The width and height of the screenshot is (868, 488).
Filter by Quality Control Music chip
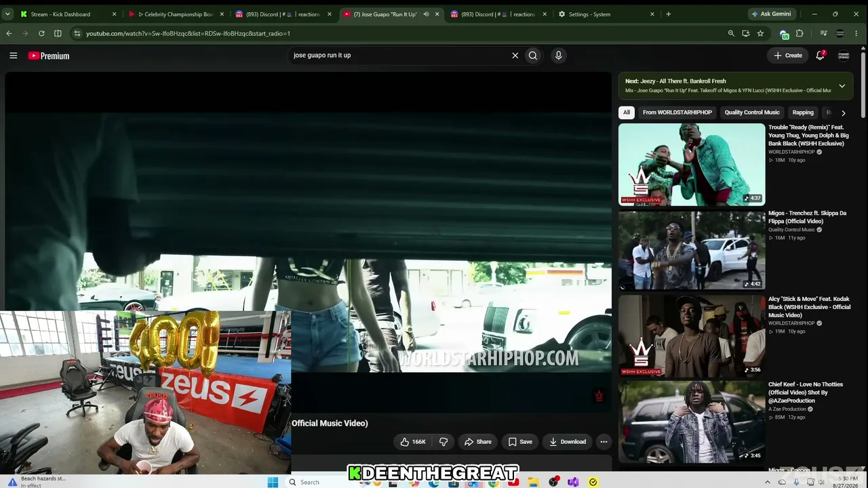[x=752, y=113]
